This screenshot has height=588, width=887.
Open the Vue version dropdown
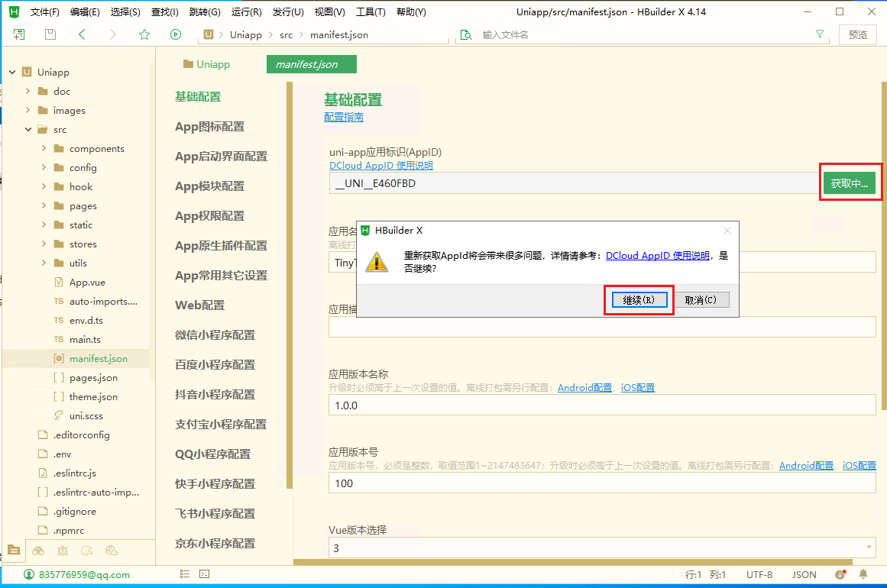point(602,548)
